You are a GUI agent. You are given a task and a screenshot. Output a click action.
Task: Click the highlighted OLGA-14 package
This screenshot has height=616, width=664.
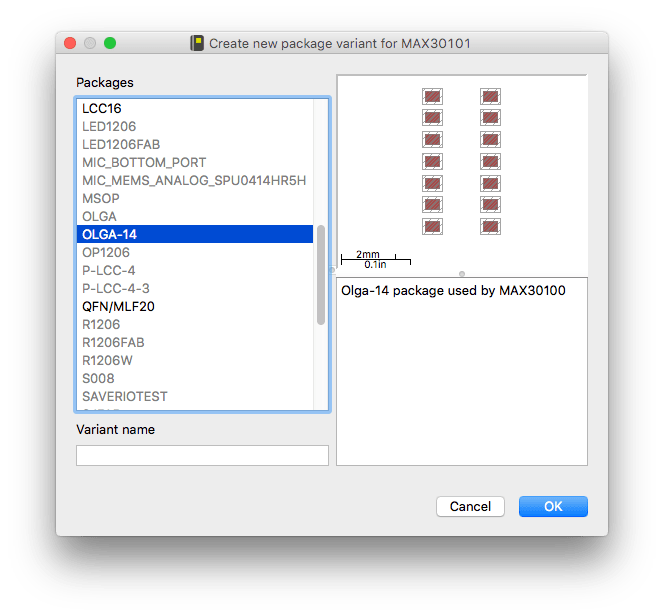tap(195, 234)
